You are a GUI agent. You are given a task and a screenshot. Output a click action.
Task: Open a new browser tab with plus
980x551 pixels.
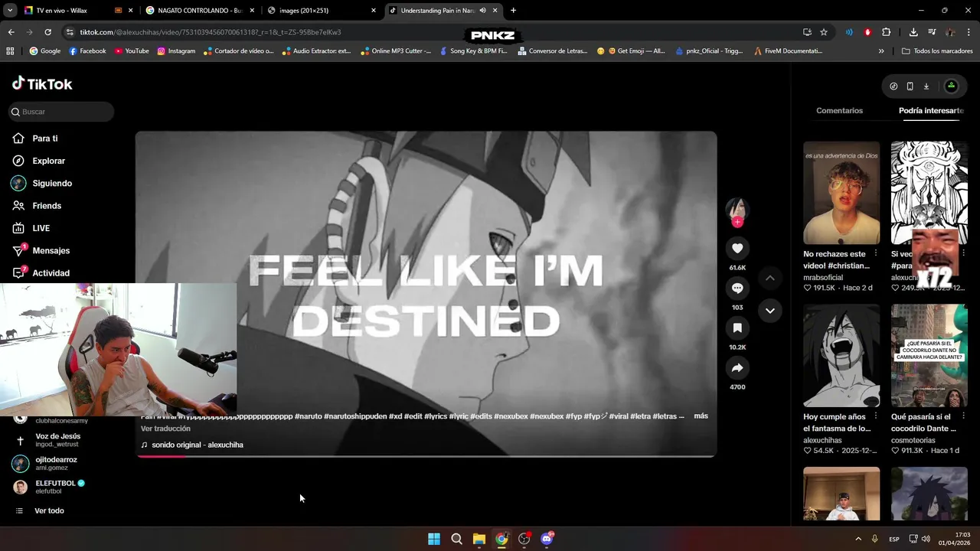513,11
